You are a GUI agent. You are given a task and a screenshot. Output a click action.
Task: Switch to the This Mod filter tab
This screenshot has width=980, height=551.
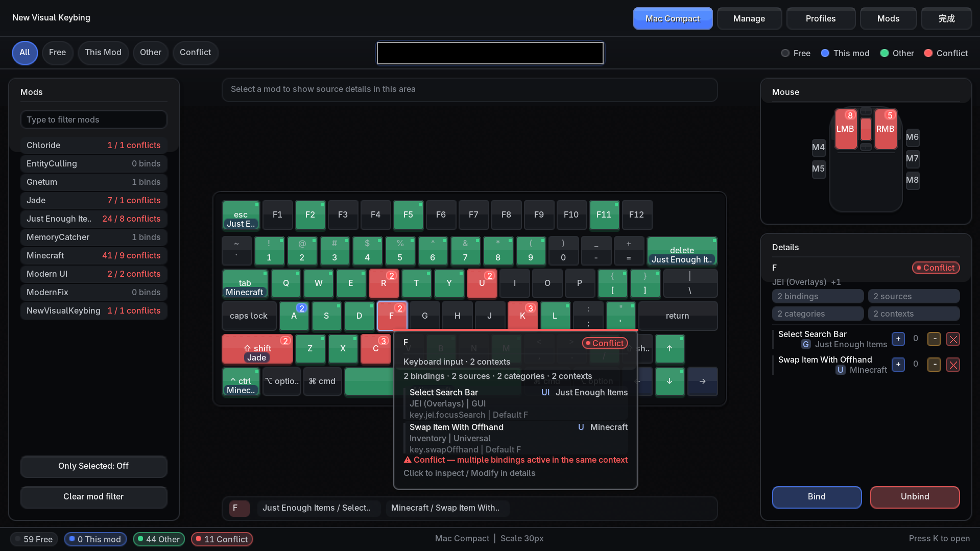tap(103, 53)
